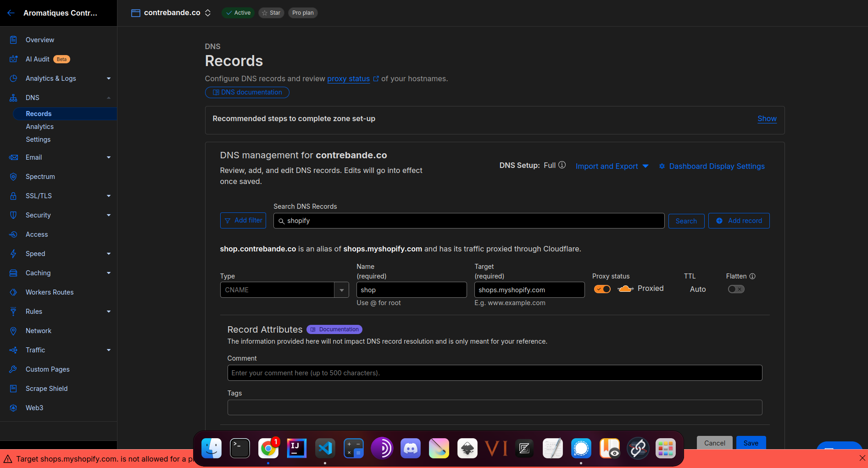868x468 pixels.
Task: Click the Scrape Shield icon
Action: [13, 389]
